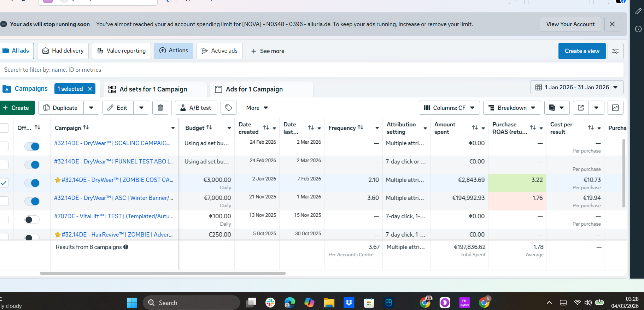
Task: Click the Create a view button
Action: (582, 51)
